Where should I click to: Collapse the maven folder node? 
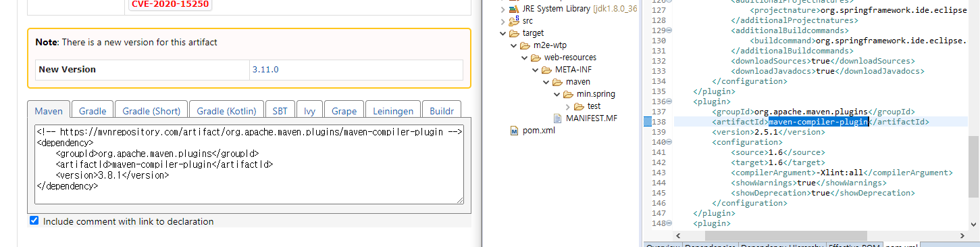(546, 82)
